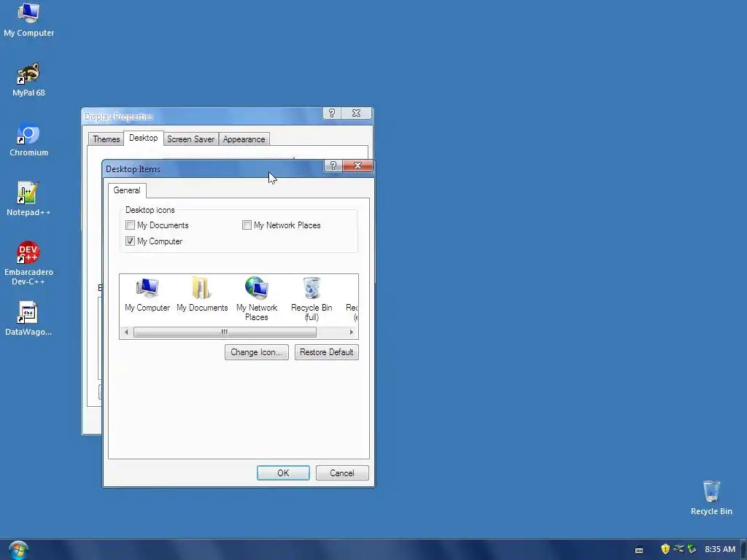This screenshot has width=747, height=560.
Task: Select the MyPal 68 desktop shortcut
Action: [28, 79]
